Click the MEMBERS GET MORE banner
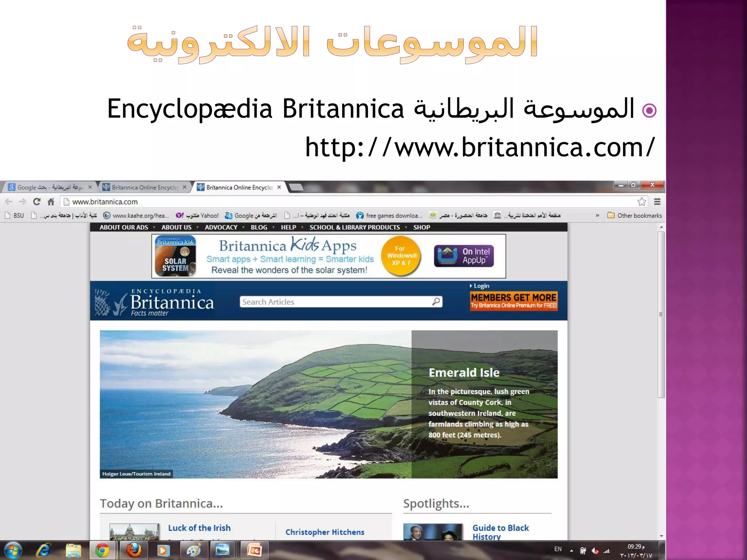Image resolution: width=747 pixels, height=560 pixels. pos(514,301)
